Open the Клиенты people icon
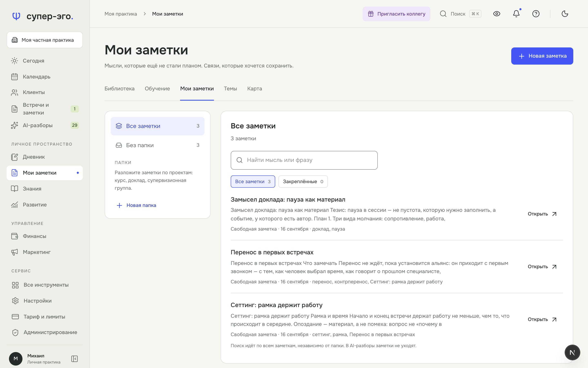 point(14,92)
